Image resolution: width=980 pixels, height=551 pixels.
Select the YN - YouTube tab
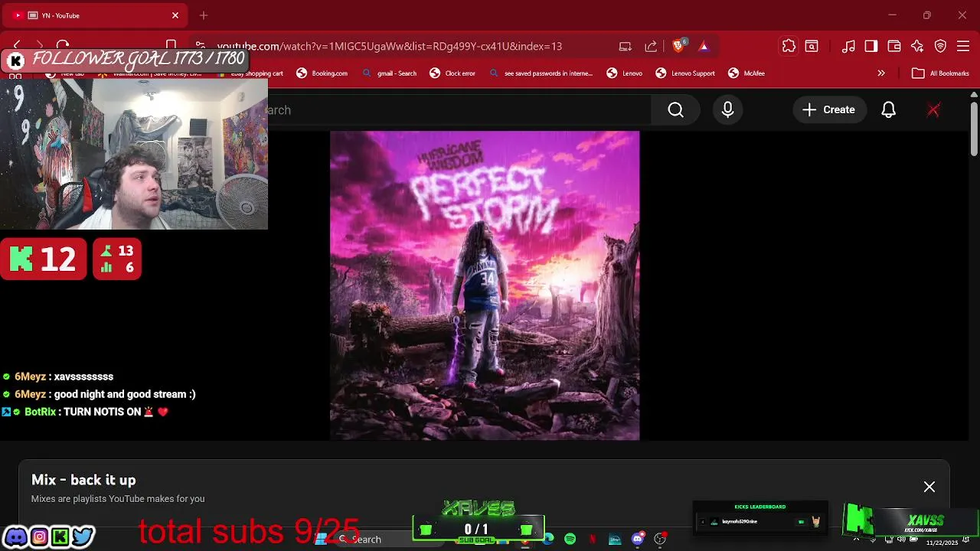[x=96, y=15]
